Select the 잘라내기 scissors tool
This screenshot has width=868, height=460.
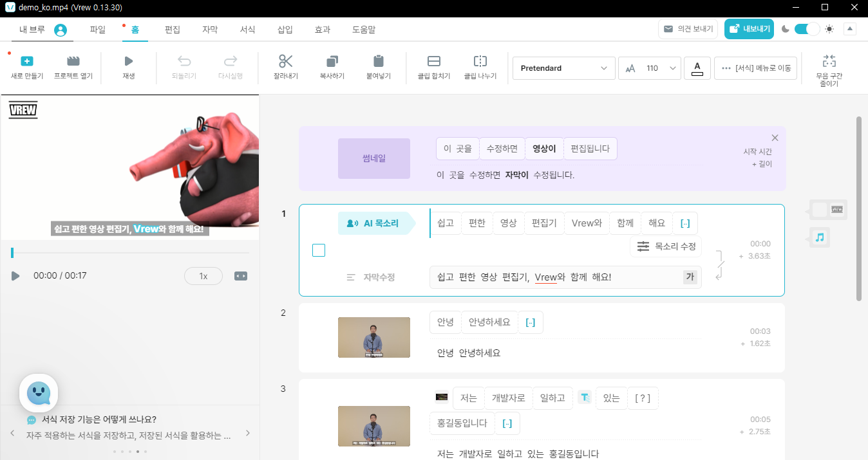286,61
